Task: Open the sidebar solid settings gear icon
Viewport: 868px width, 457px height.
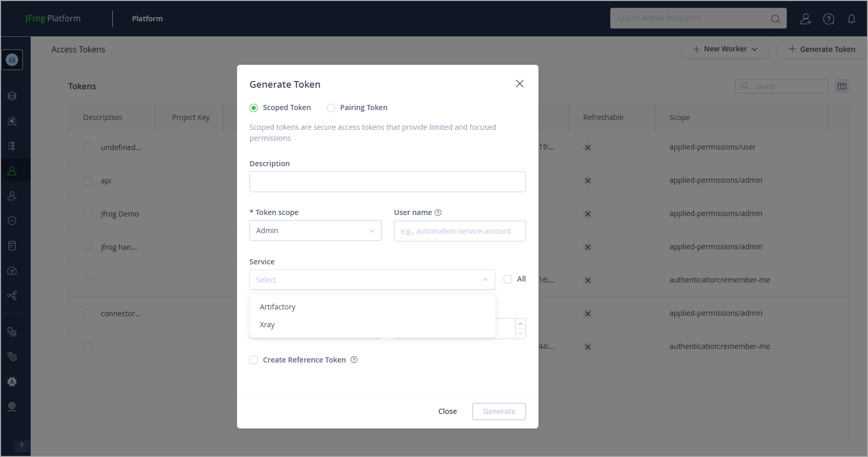Action: point(12,382)
